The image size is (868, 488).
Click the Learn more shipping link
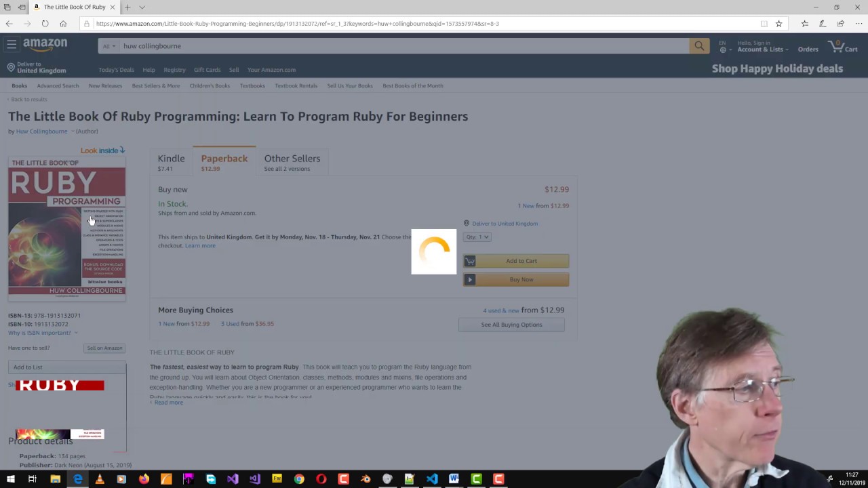[x=200, y=245]
